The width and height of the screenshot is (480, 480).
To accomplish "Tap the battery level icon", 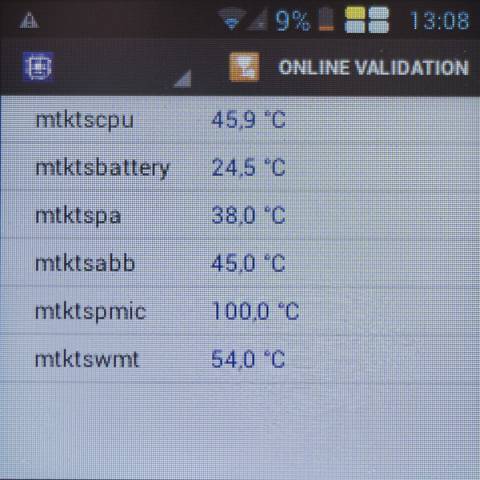I will point(326,19).
